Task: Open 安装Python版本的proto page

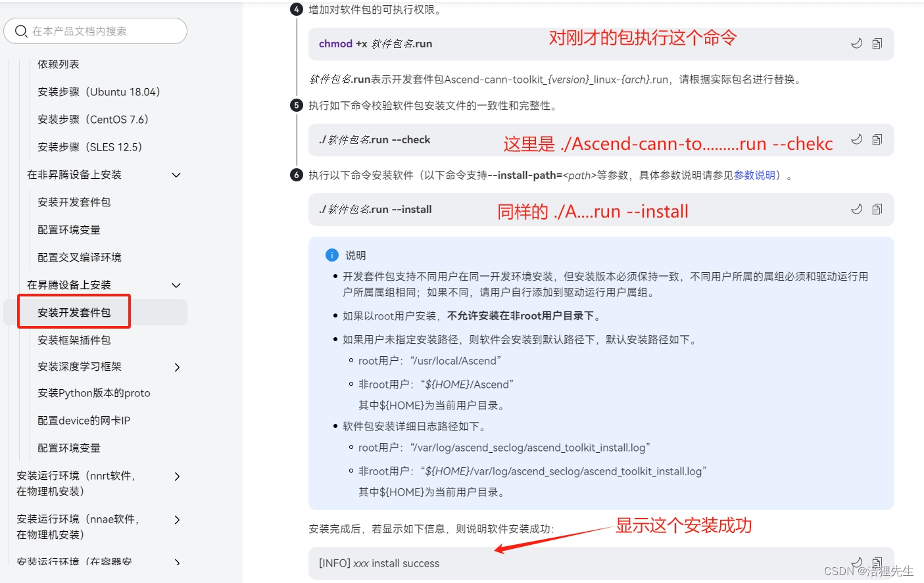Action: coord(94,392)
